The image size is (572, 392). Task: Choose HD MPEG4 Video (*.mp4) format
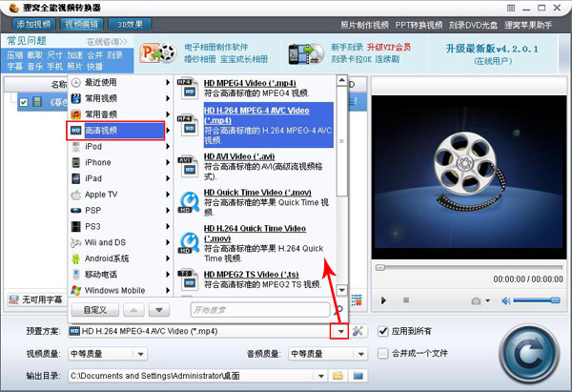pos(255,88)
